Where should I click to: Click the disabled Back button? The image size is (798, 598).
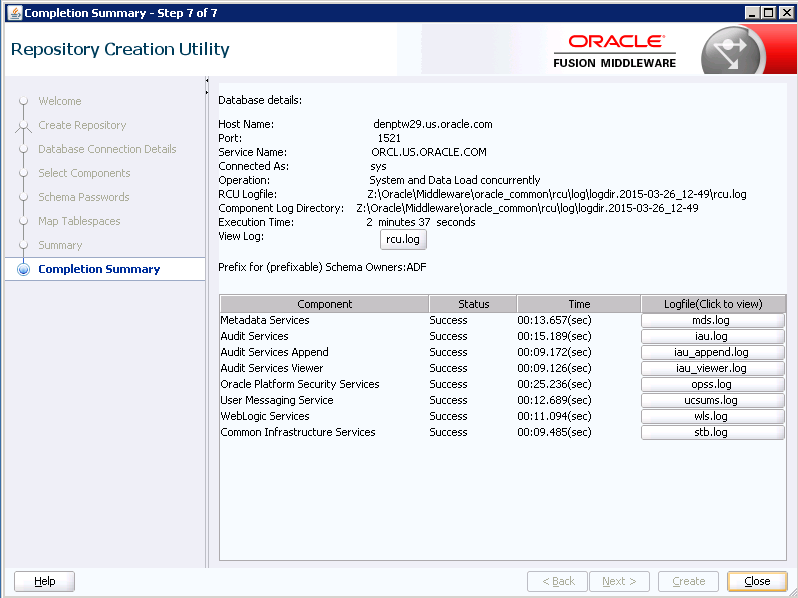(557, 581)
